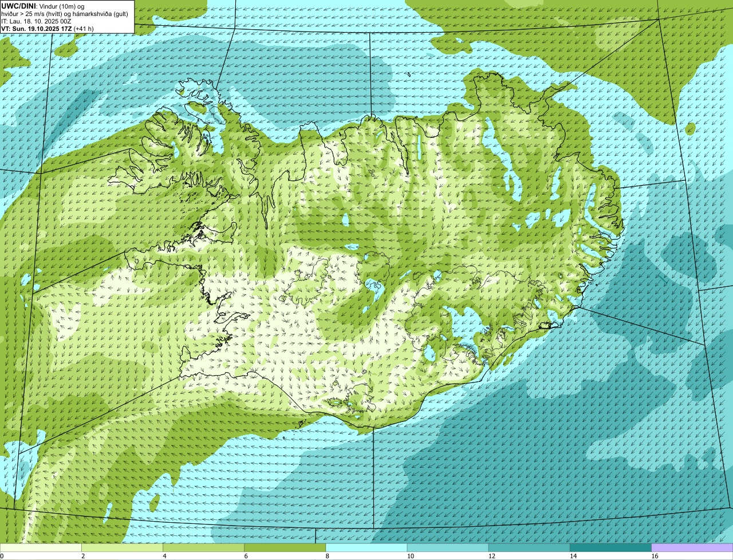Pick the light green 4–6 m/s legend swatch

203,548
